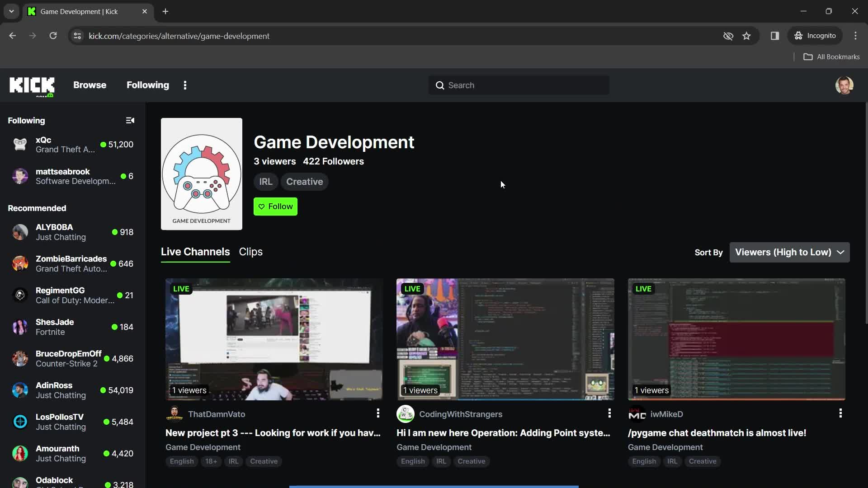The height and width of the screenshot is (488, 868).
Task: Open the user profile avatar menu
Action: pyautogui.click(x=844, y=85)
